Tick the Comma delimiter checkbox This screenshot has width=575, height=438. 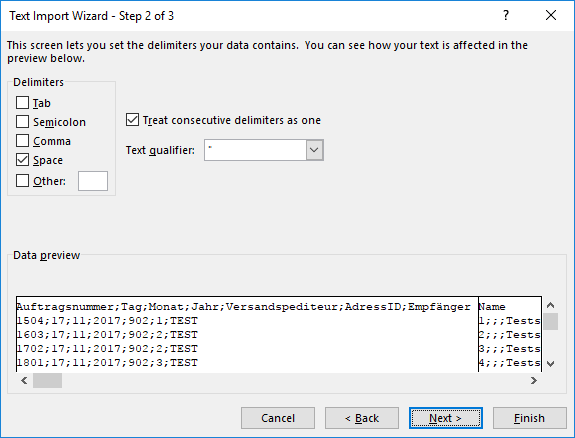[22, 141]
